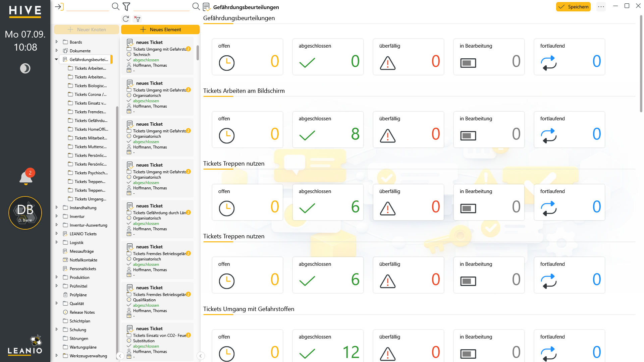
Task: Open the neues Ticket with category Substitution
Action: 157,342
